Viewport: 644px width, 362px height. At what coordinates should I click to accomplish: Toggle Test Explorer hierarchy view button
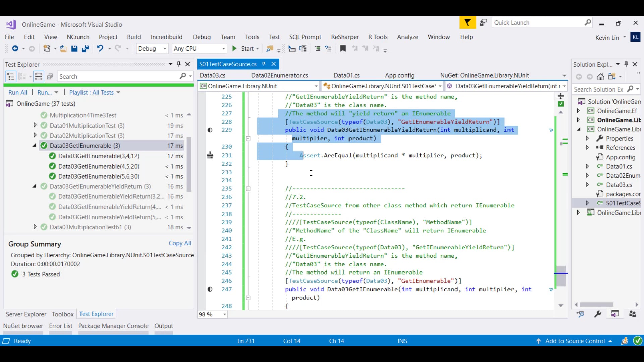(x=11, y=77)
